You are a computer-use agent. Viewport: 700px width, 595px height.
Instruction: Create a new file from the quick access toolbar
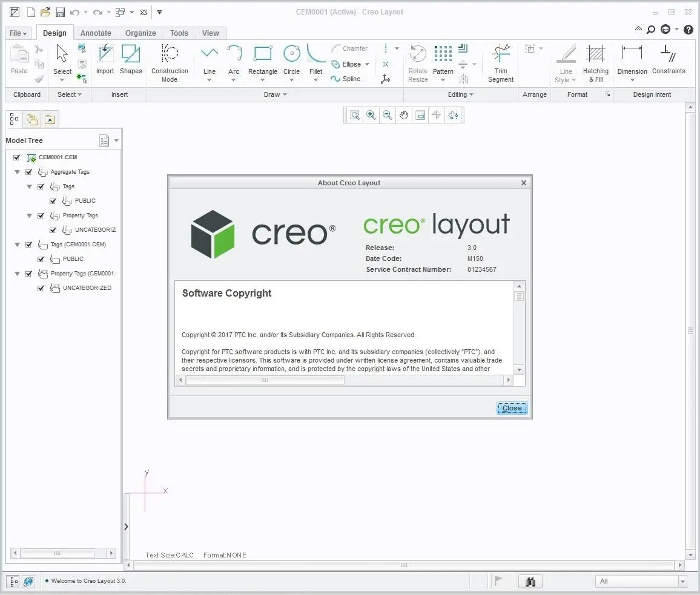[31, 12]
